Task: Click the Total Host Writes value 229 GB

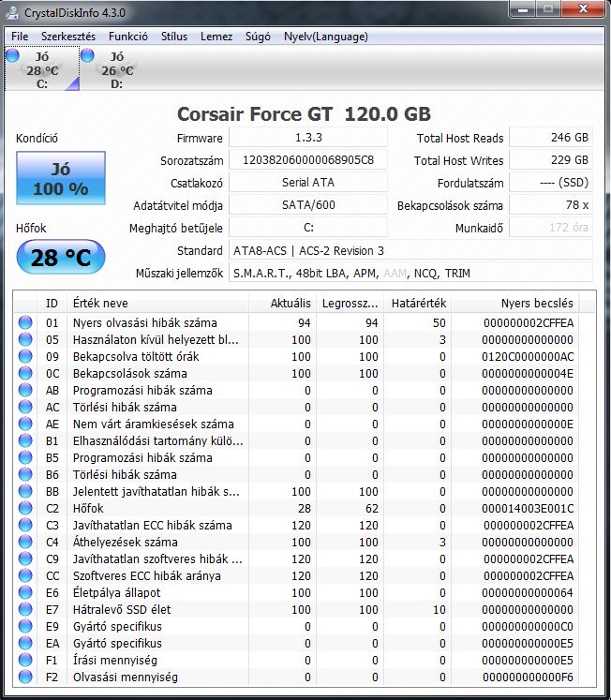Action: tap(551, 160)
